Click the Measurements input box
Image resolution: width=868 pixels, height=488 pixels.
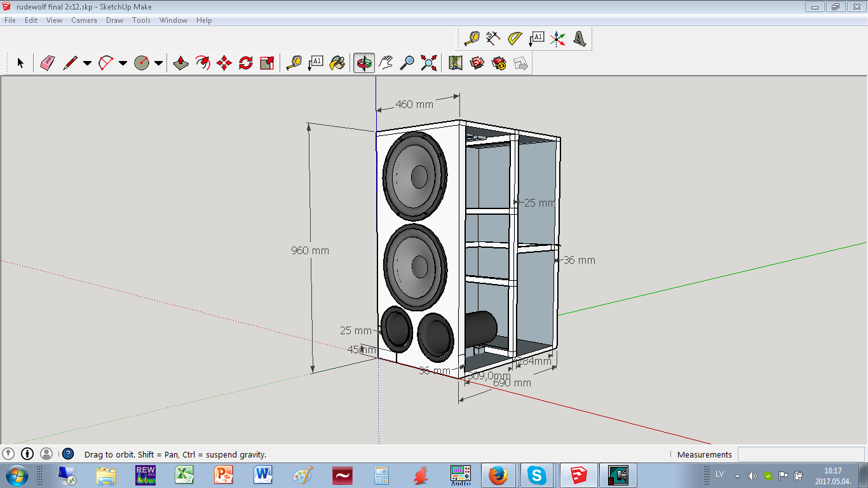(x=801, y=454)
